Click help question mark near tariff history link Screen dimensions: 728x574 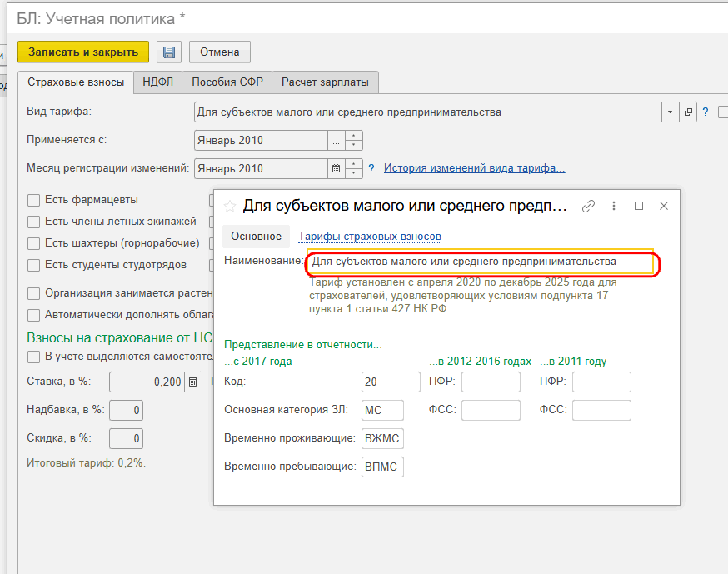coord(371,168)
